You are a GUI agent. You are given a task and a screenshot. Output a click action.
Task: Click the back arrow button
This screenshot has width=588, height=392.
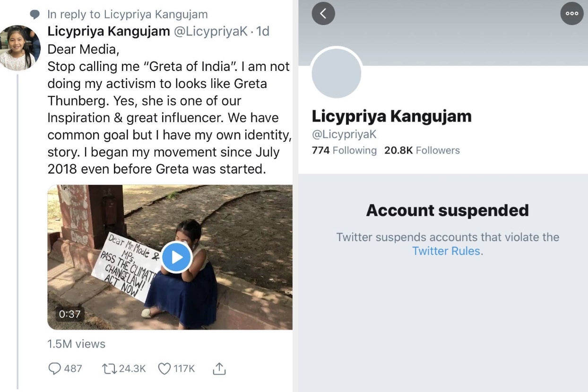click(x=323, y=14)
